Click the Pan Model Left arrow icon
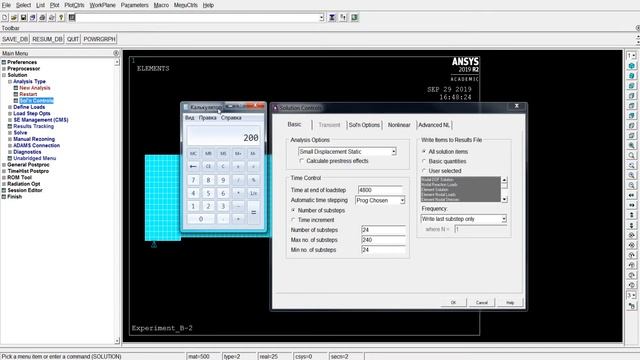 631,195
